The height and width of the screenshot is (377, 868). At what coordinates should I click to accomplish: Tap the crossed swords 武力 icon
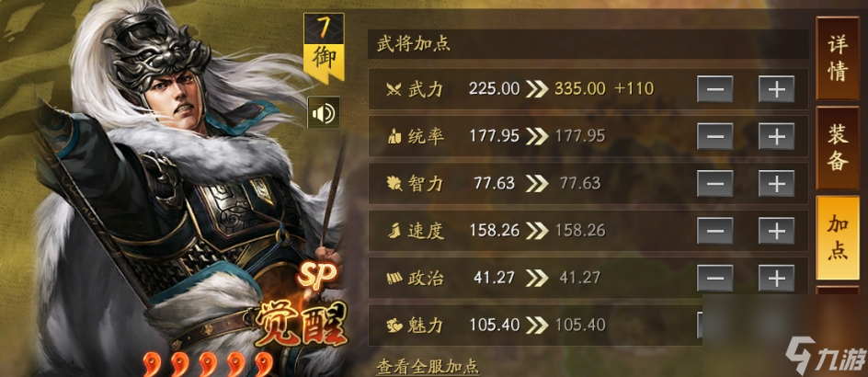click(394, 88)
